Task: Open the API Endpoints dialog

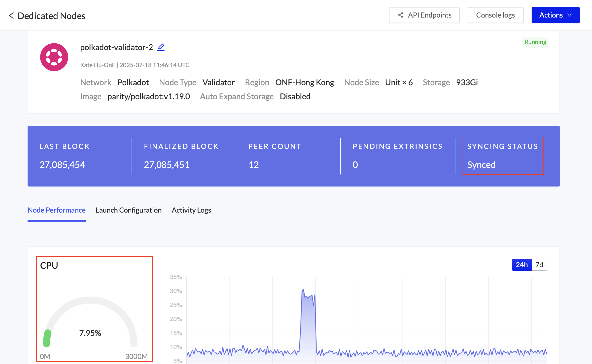Action: click(x=424, y=15)
